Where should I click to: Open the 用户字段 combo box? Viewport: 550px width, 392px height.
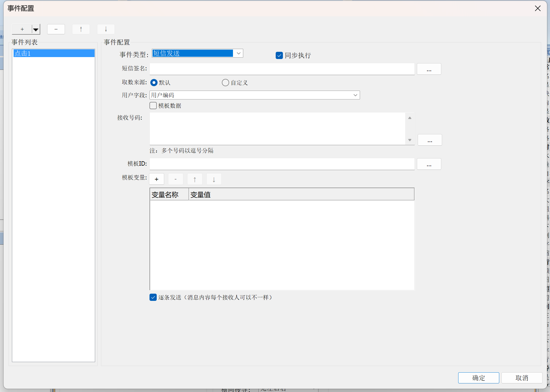[x=355, y=95]
